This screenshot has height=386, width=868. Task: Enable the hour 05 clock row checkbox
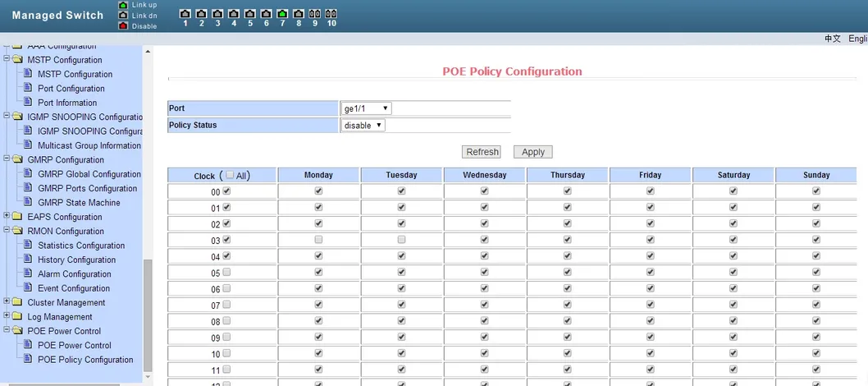[x=226, y=273]
